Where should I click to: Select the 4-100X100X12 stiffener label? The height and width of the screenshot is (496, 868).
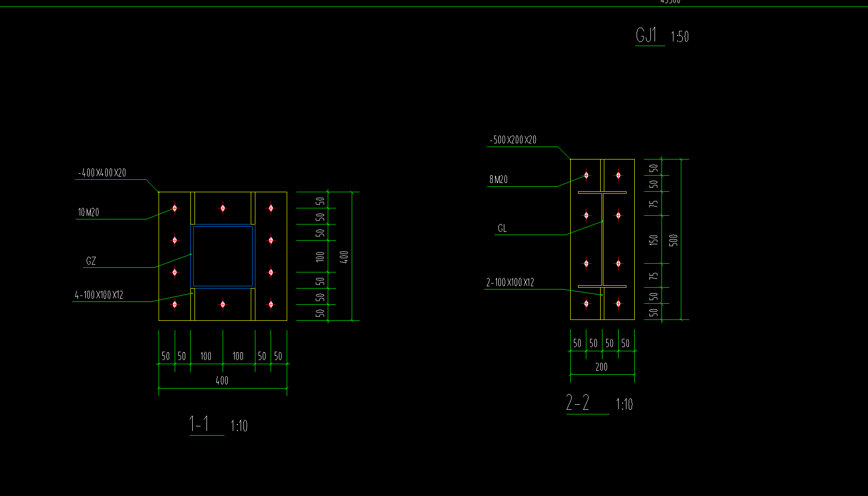tap(99, 295)
